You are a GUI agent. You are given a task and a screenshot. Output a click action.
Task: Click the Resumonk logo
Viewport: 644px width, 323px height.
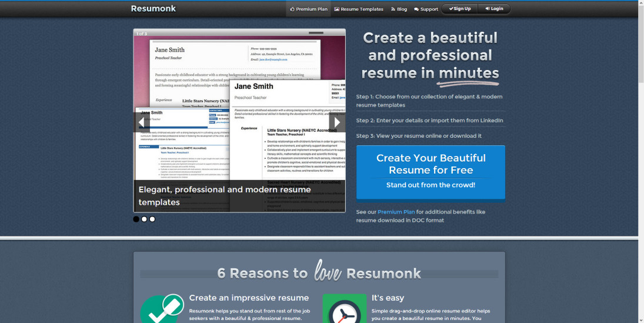(153, 9)
